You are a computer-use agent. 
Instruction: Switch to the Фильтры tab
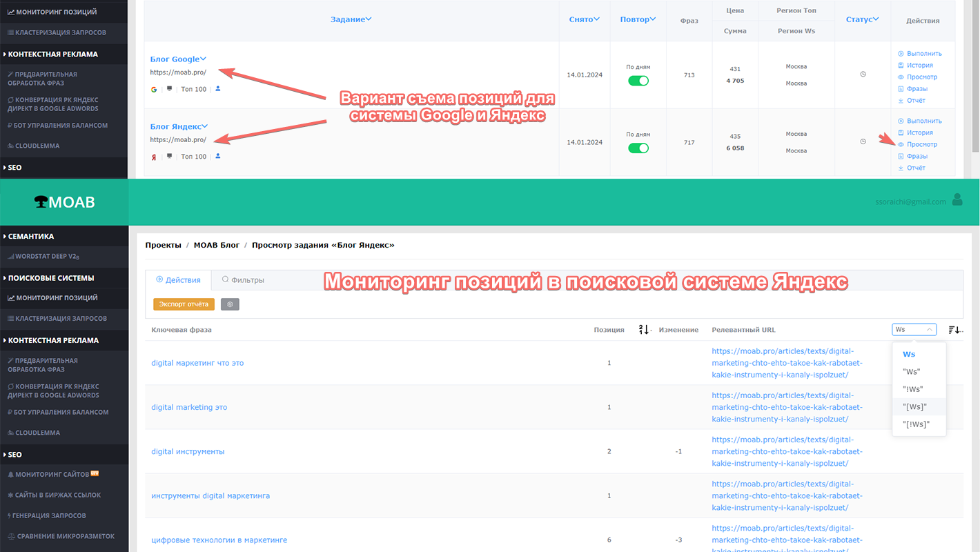tap(243, 280)
